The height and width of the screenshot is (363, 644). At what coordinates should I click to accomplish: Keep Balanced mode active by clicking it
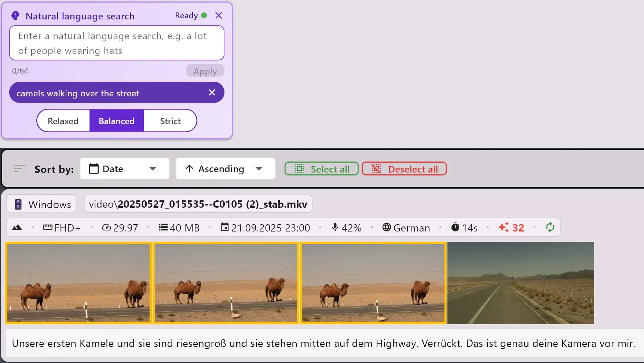[116, 121]
